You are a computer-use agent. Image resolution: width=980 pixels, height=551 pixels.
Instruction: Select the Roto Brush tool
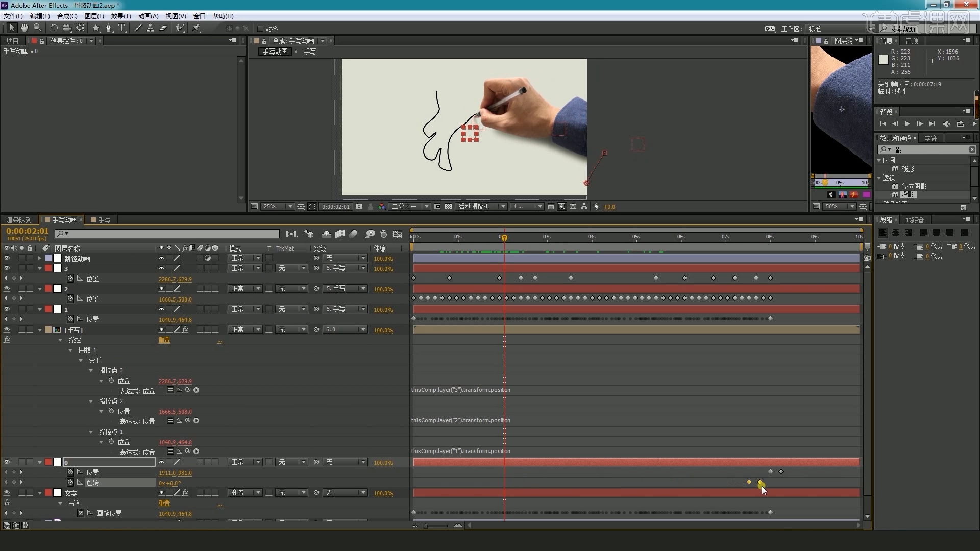(180, 28)
